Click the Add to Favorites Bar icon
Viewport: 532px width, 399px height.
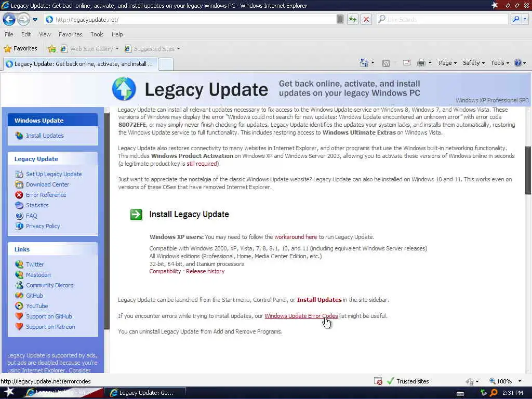coord(52,49)
